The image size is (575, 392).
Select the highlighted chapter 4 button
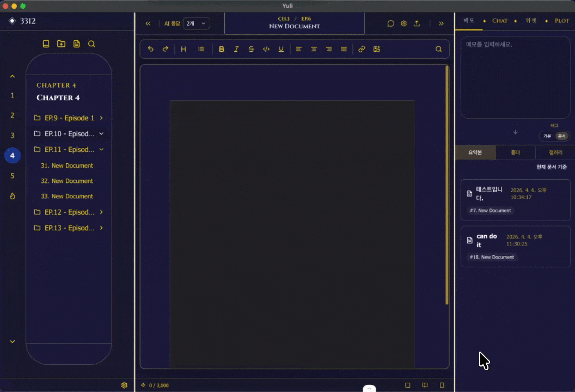click(x=13, y=156)
